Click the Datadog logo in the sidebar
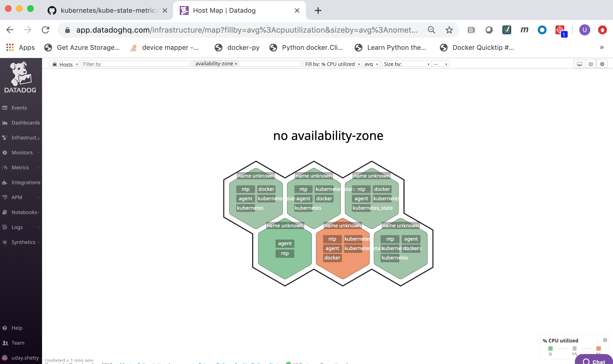This screenshot has width=613, height=364. tap(20, 77)
